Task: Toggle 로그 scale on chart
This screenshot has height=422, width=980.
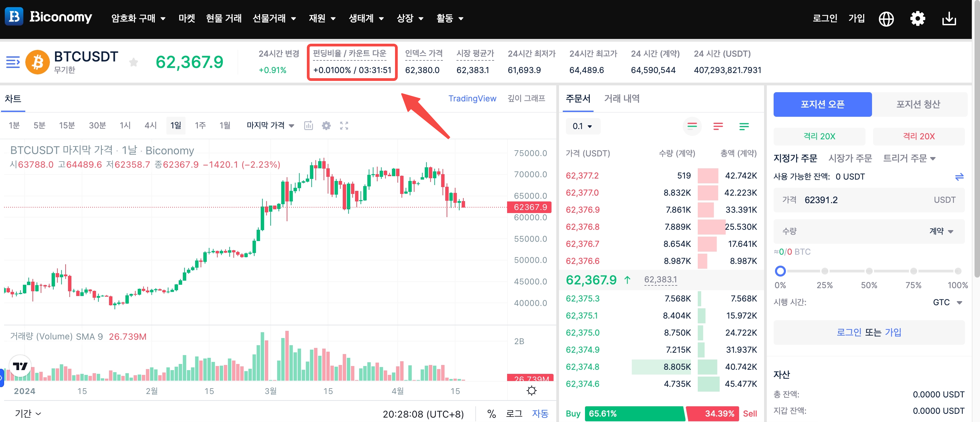Action: tap(514, 414)
